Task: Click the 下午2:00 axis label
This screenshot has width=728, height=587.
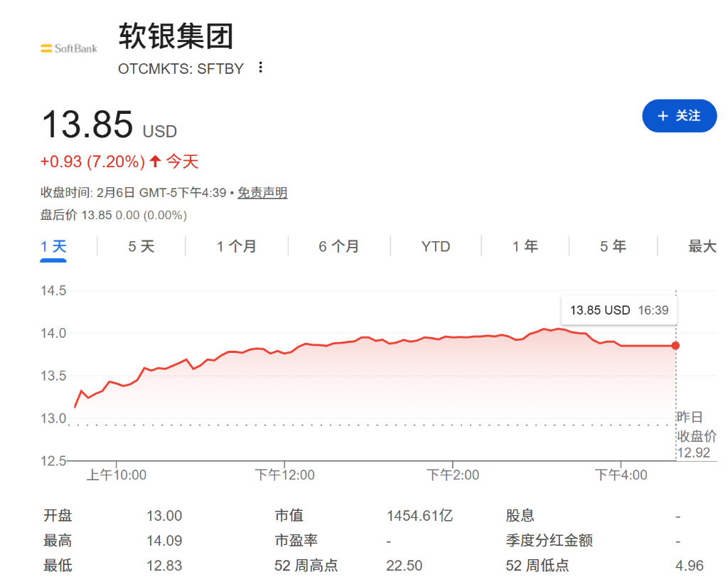Action: (453, 475)
